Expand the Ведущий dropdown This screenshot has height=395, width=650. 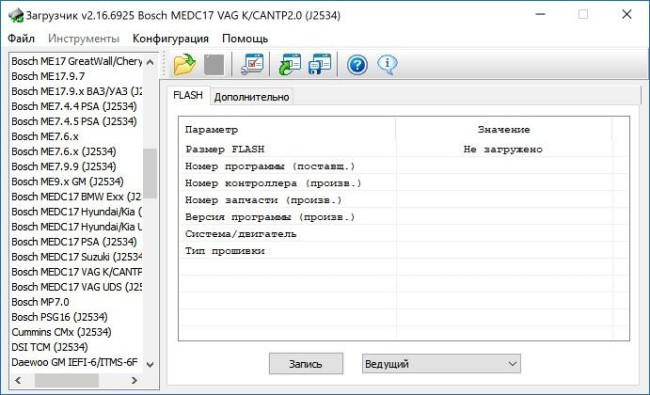(x=441, y=363)
